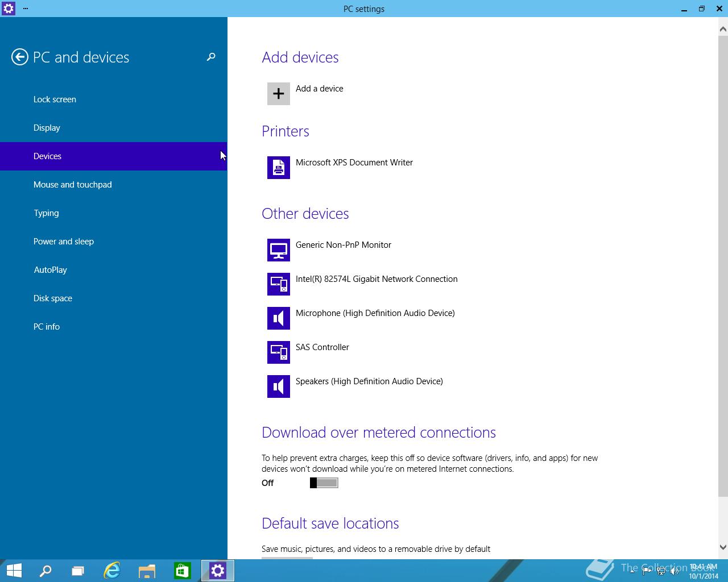Image resolution: width=728 pixels, height=582 pixels.
Task: Click Speakers (High Definition Audio Device) text
Action: [369, 381]
